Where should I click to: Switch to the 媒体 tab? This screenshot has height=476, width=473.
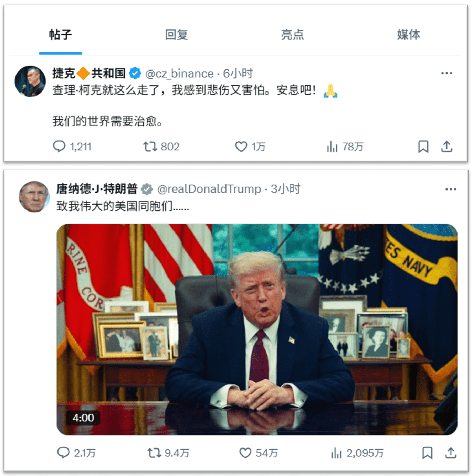click(x=408, y=35)
